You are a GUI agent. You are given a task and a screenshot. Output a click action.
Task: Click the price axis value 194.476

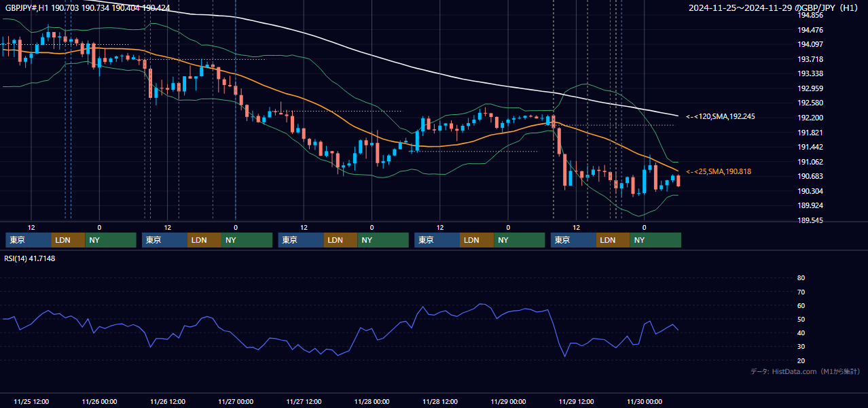[810, 30]
